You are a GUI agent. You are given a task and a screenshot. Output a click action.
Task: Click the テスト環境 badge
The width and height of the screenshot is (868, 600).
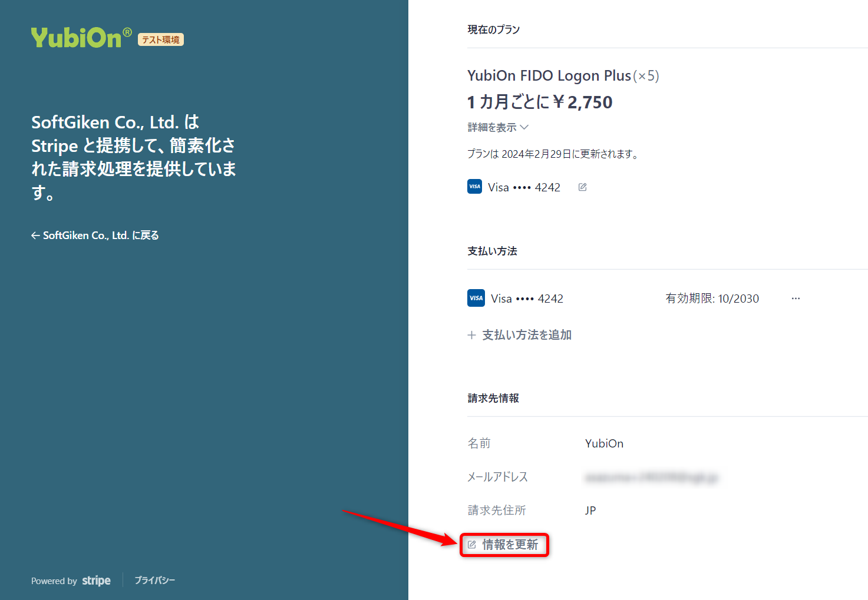pos(161,39)
